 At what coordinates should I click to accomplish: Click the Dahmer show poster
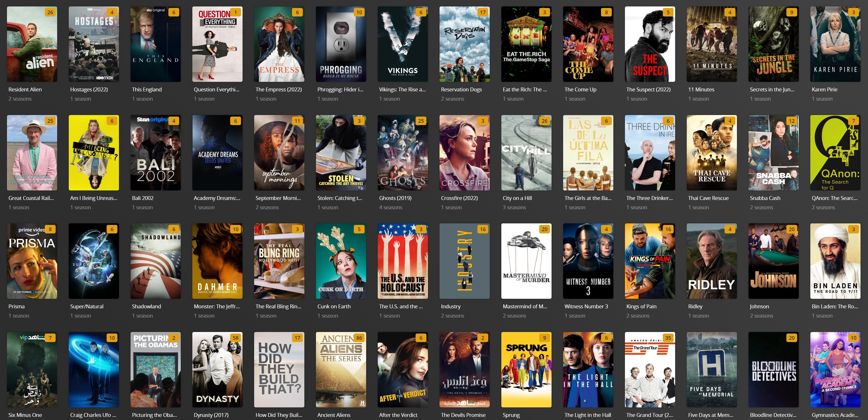(217, 261)
